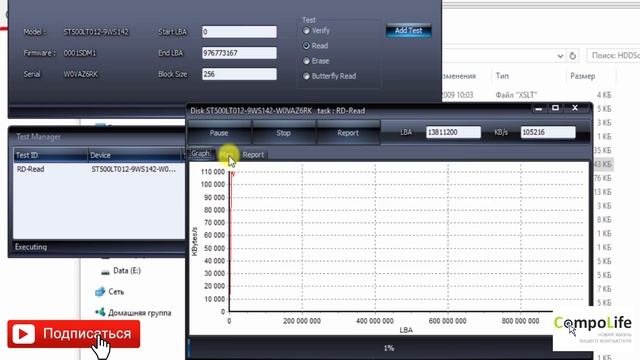Click the Model value ST500LT012-9WS142
The width and height of the screenshot is (640, 360).
[x=96, y=32]
